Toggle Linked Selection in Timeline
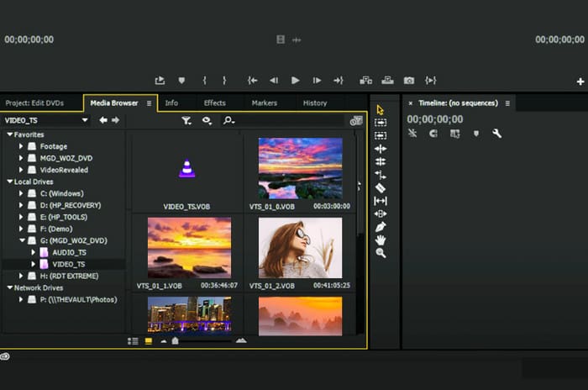588x390 pixels. point(455,134)
